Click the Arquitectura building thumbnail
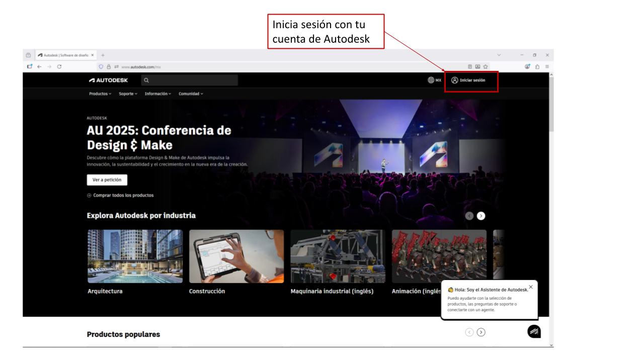The image size is (644, 362). point(135,256)
